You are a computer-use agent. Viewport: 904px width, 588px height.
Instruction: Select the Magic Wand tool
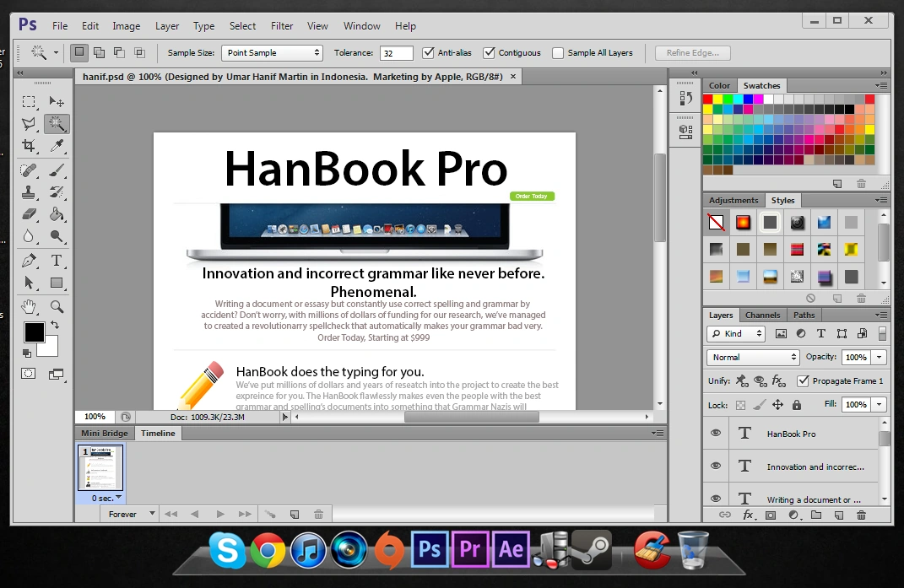57,123
